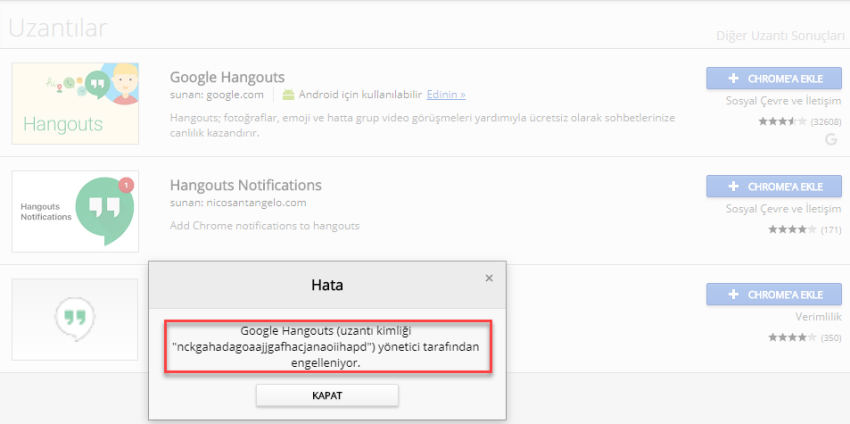The width and height of the screenshot is (850, 424).
Task: Click the error message about yönetici tarafından engelleniyor
Action: click(x=328, y=347)
